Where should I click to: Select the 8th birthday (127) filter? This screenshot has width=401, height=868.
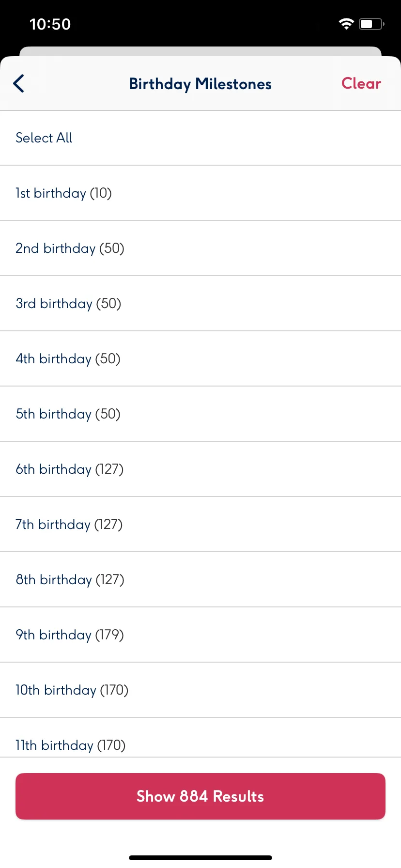200,580
